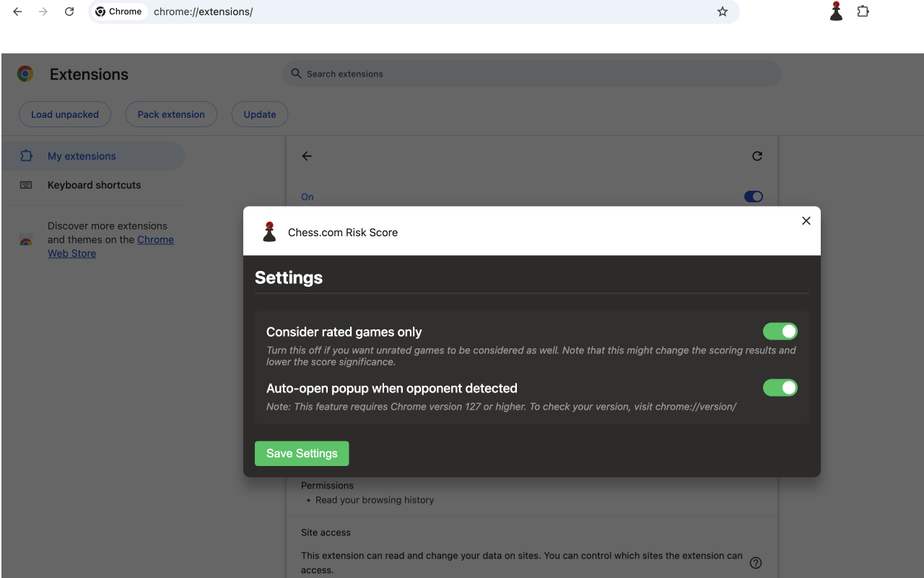Toggle the extension On switch
Image resolution: width=924 pixels, height=578 pixels.
click(x=753, y=197)
